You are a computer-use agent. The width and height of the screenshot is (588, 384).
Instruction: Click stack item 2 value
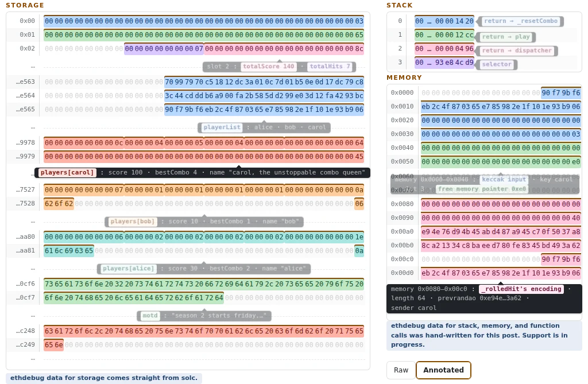click(x=444, y=49)
